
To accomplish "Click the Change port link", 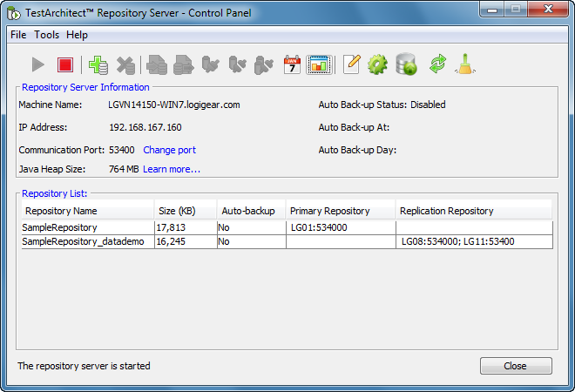I will pos(169,150).
